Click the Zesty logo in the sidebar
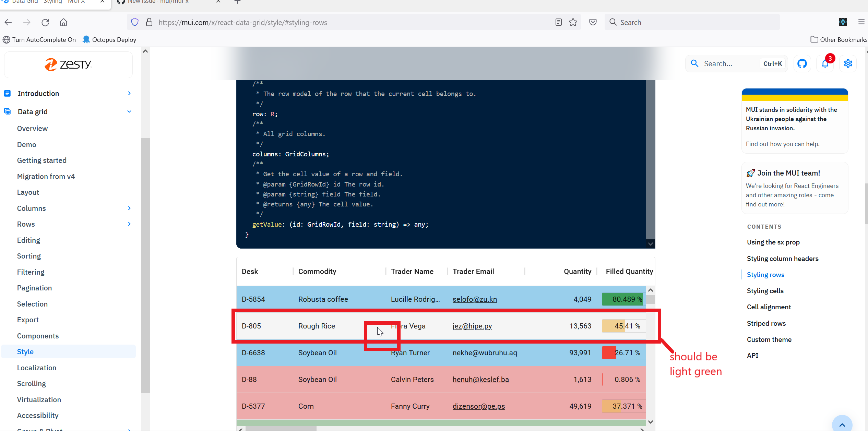Screen dimensions: 868x431 pyautogui.click(x=68, y=64)
